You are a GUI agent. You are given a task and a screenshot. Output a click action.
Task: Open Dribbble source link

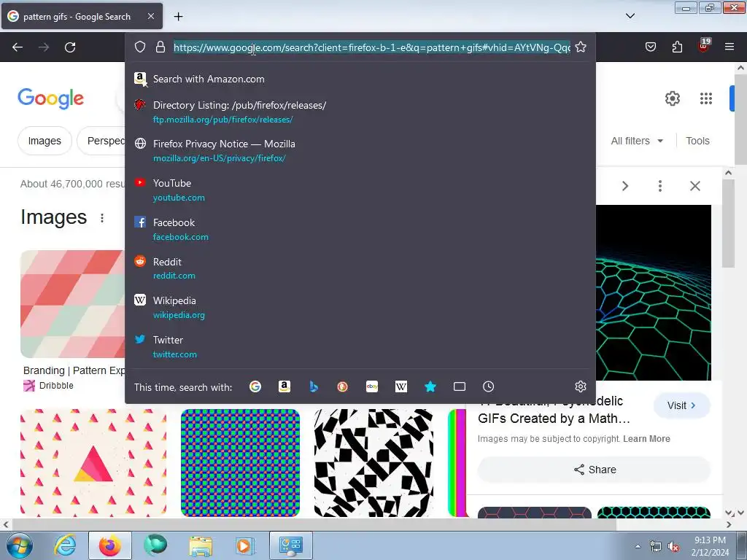[49, 386]
